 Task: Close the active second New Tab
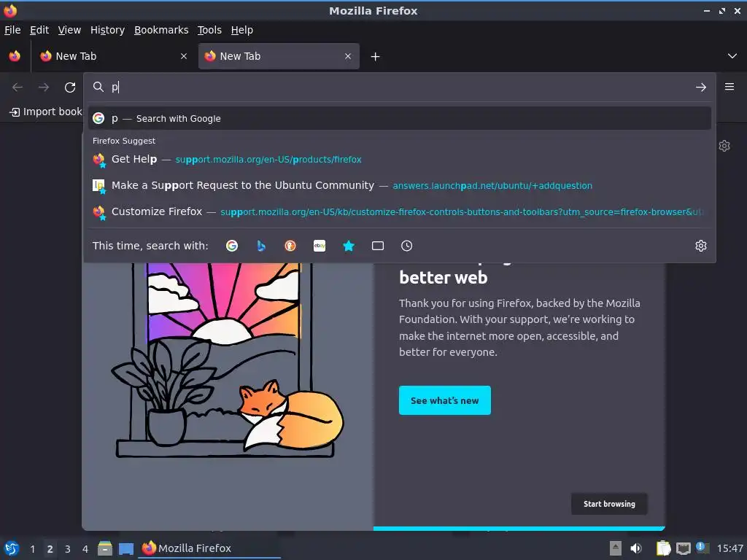pos(348,56)
